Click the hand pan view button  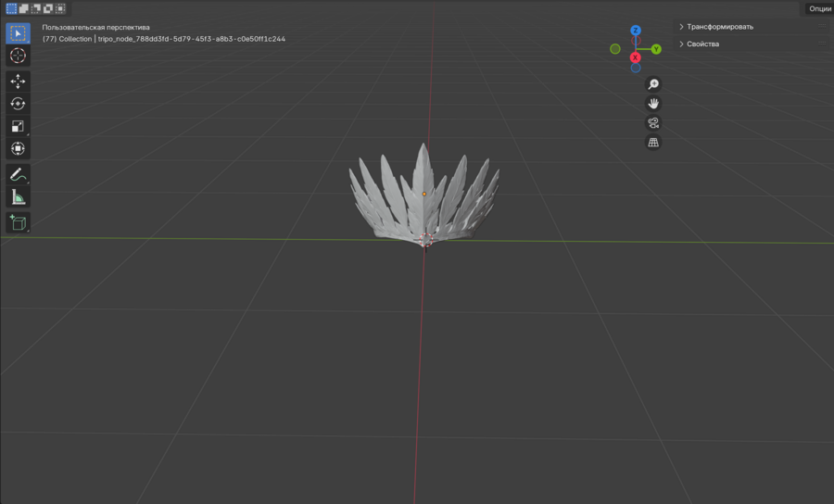coord(653,104)
